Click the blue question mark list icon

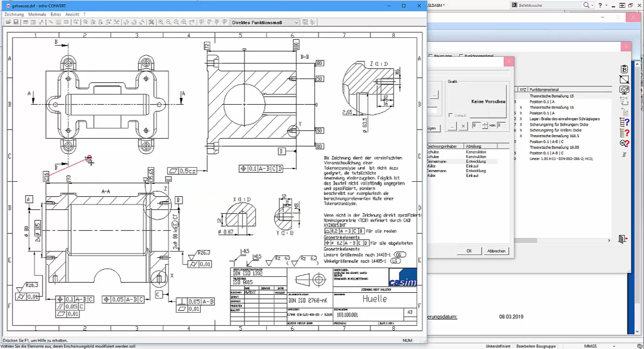pos(624,123)
